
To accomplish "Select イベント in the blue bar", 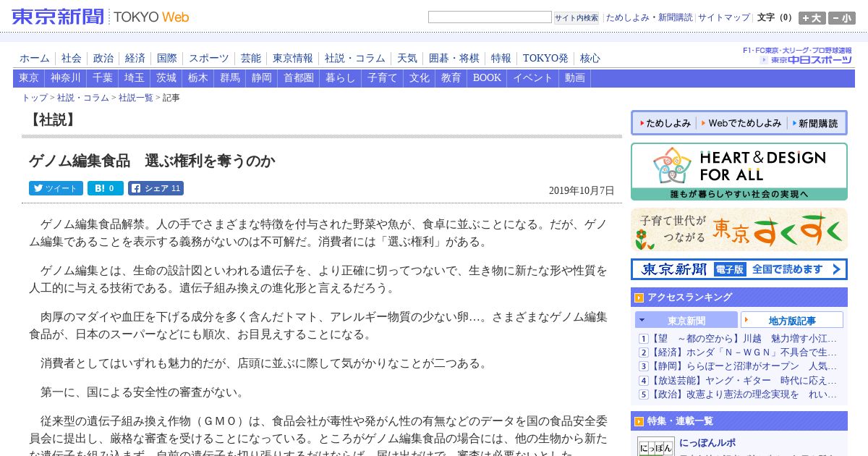I will pyautogui.click(x=533, y=78).
